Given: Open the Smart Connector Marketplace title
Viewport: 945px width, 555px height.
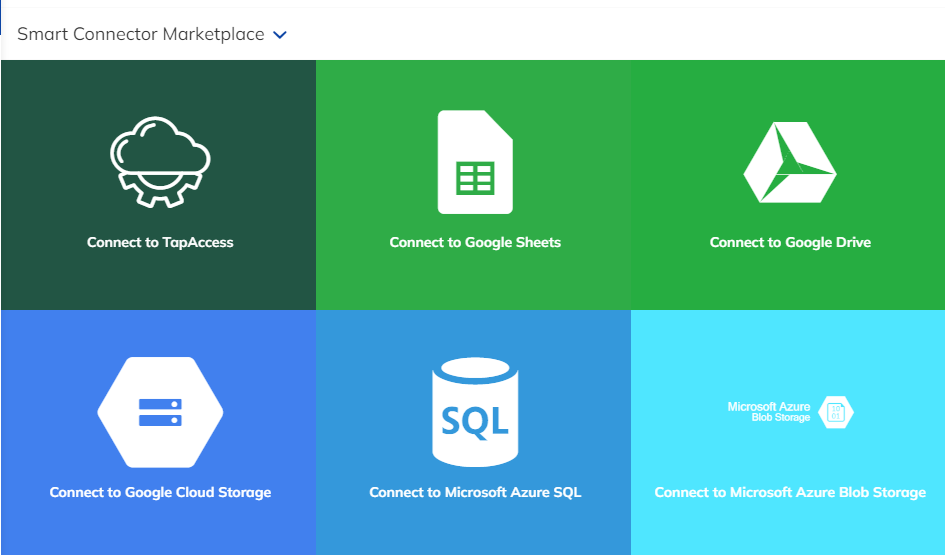Looking at the screenshot, I should coord(140,34).
